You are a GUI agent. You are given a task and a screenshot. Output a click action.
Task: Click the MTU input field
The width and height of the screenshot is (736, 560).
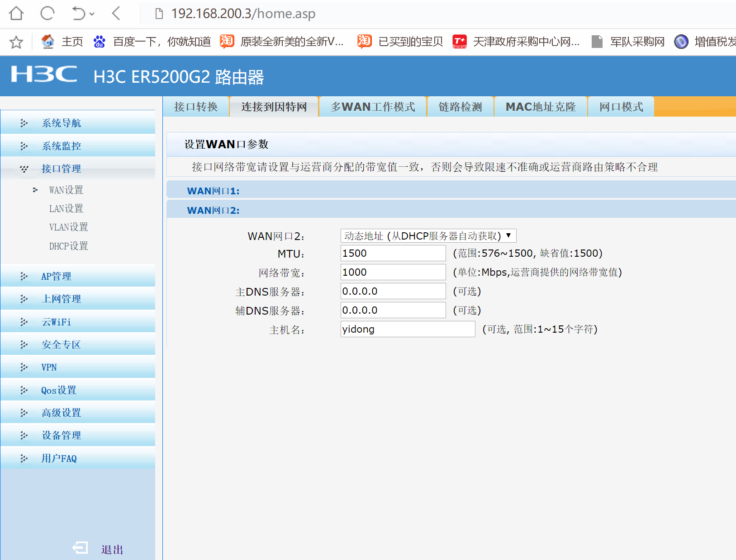(x=393, y=253)
